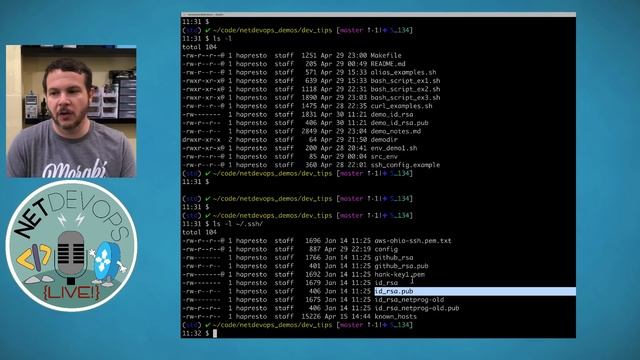Click the 2849 size of demo_notes.md

click(309, 131)
